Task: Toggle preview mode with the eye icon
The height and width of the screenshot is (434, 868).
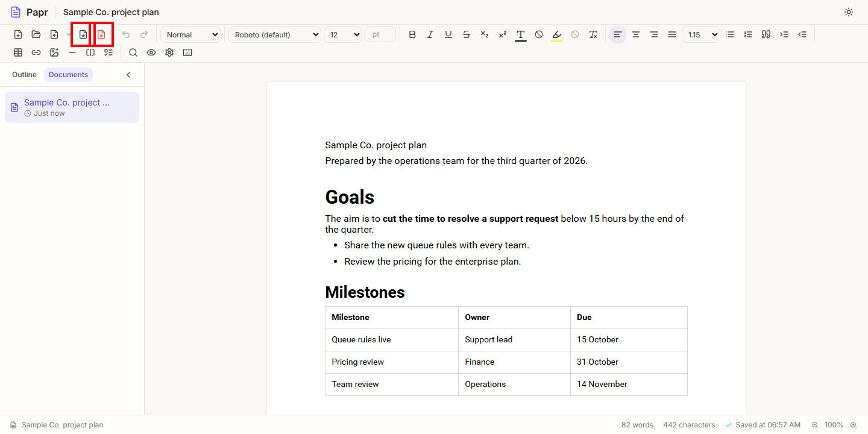Action: (151, 52)
